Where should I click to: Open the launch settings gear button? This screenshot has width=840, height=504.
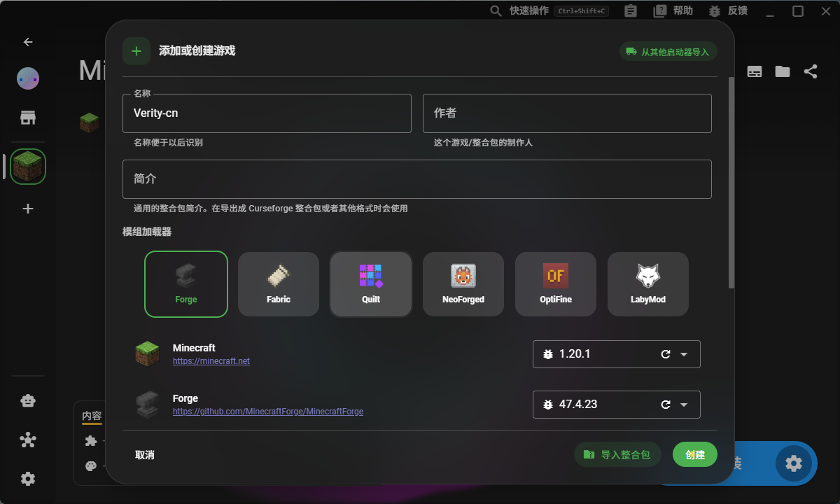[794, 463]
